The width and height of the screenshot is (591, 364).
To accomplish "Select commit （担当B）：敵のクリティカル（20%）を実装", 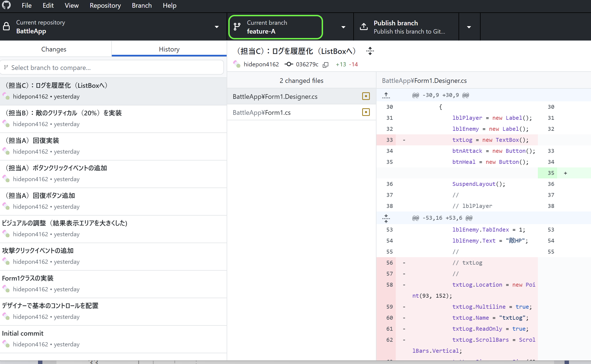I will pyautogui.click(x=113, y=119).
